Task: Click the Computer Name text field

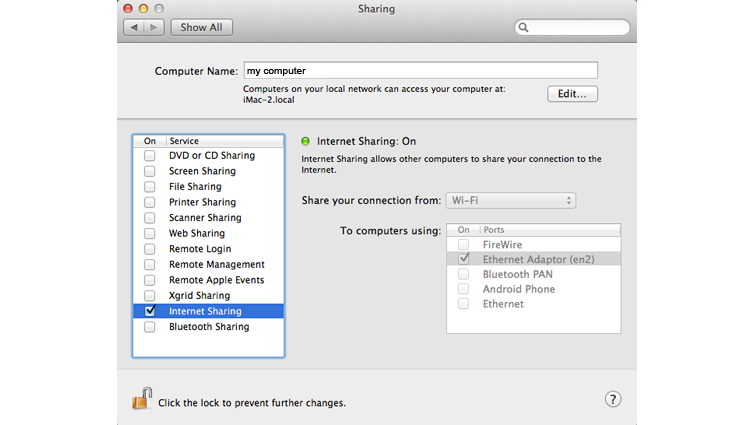Action: (x=420, y=71)
